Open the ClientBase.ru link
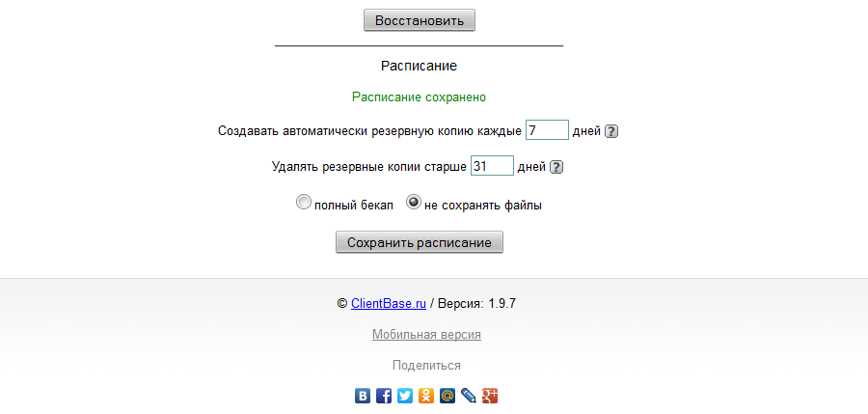868x414 pixels. coord(389,304)
